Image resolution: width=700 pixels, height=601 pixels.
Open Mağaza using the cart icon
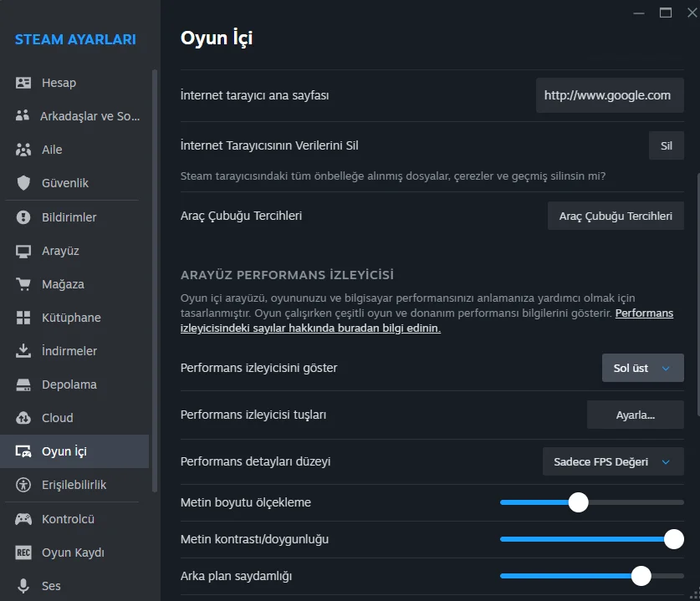click(23, 284)
